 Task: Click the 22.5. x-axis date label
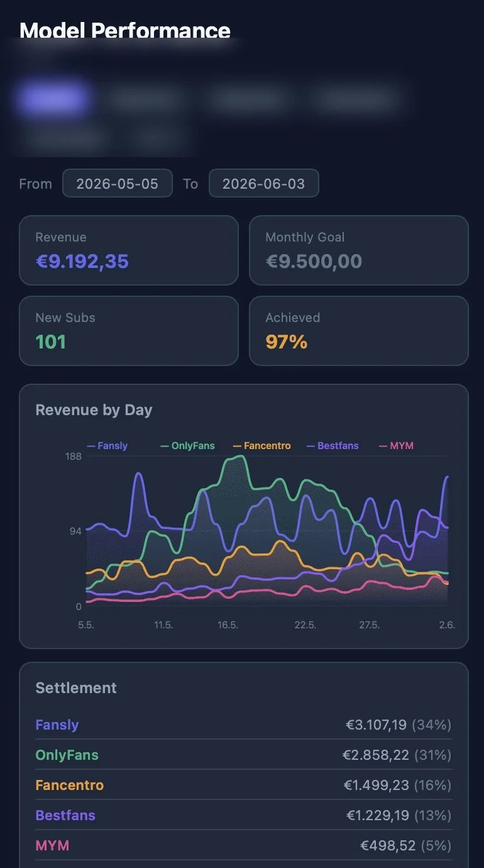coord(305,625)
